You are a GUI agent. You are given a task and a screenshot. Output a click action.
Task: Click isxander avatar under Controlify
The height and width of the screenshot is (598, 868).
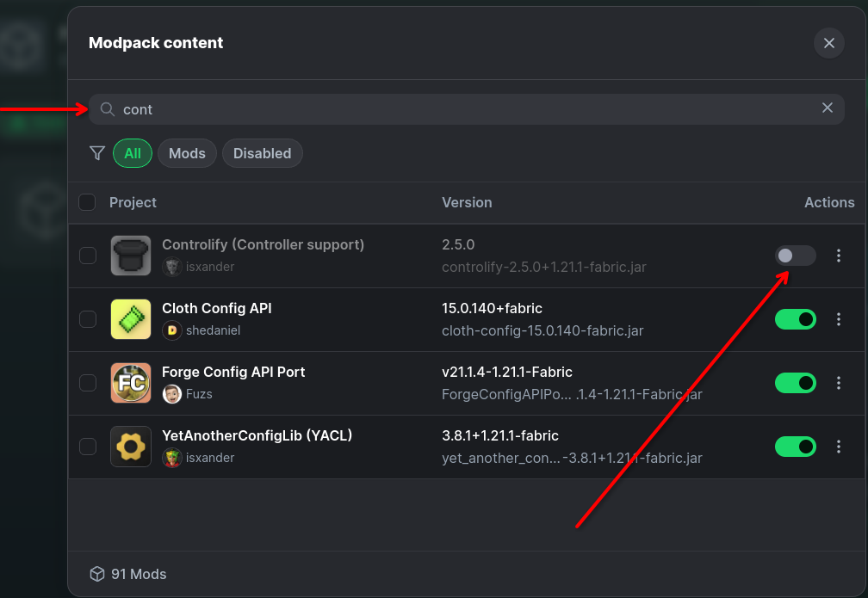172,267
